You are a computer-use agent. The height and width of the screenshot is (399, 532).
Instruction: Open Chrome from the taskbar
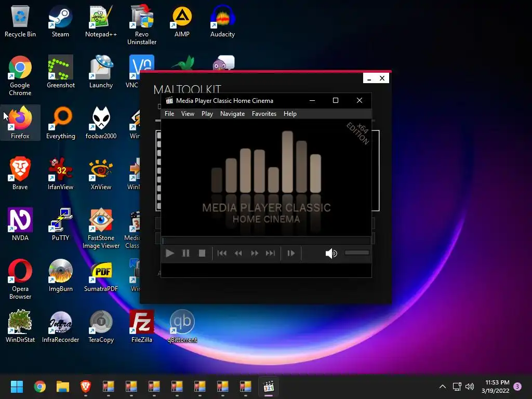(39, 387)
